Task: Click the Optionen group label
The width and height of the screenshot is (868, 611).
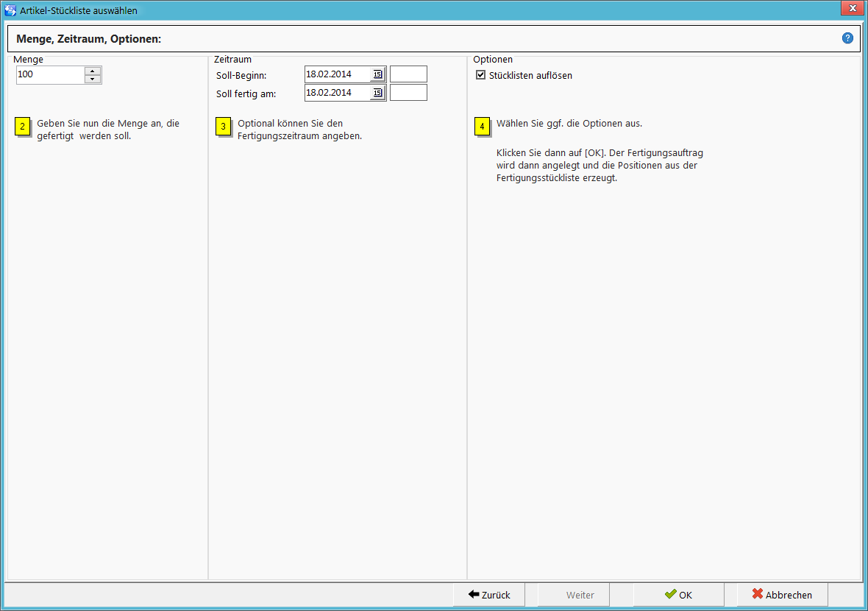Action: pyautogui.click(x=493, y=60)
